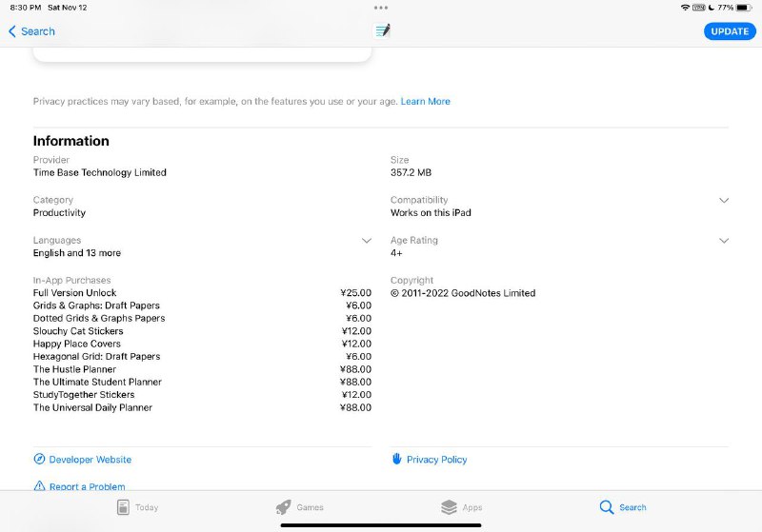Switch to the Search tab
Image resolution: width=762 pixels, height=532 pixels.
tap(623, 507)
